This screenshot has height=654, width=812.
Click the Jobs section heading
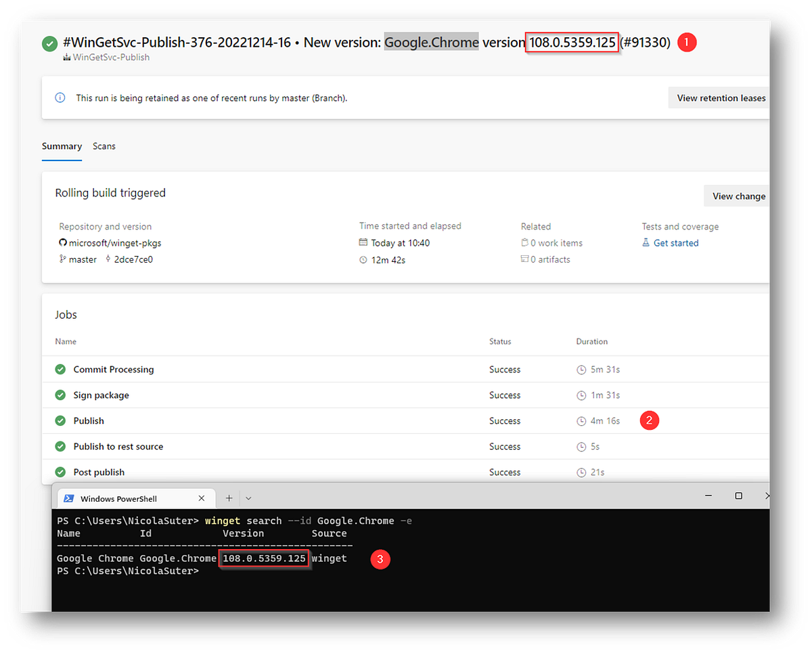pyautogui.click(x=66, y=315)
